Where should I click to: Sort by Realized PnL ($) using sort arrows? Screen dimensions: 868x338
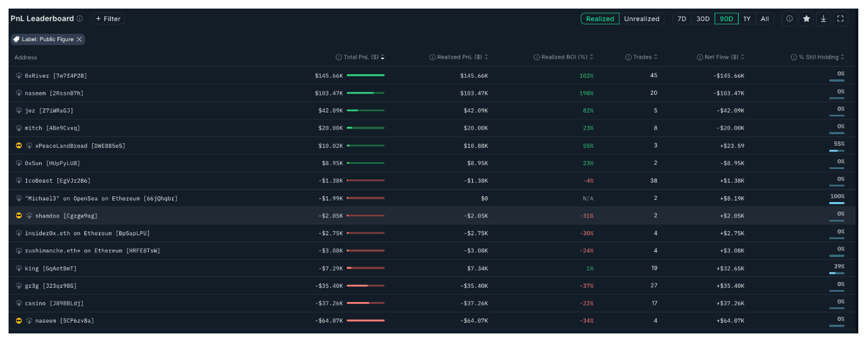[x=486, y=57]
